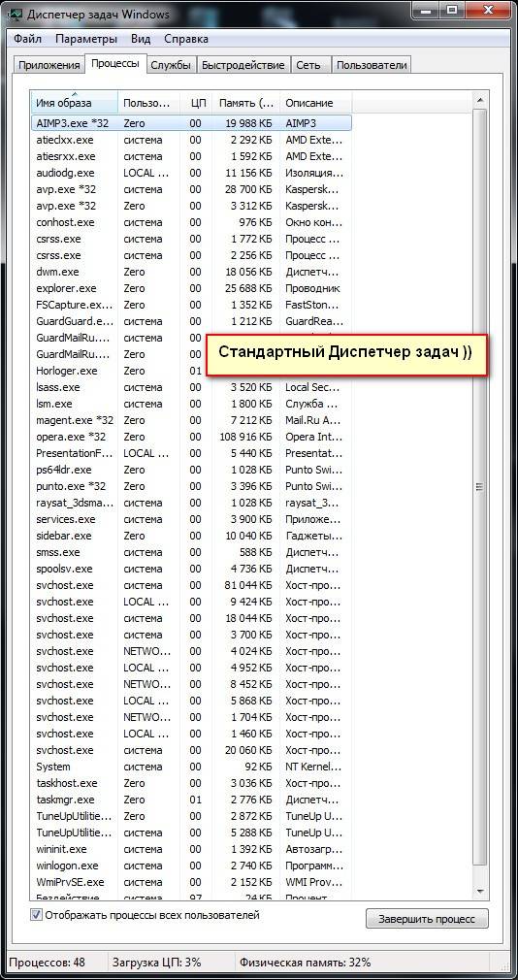
Task: Select the spoolsv.exe process
Action: pos(191,569)
